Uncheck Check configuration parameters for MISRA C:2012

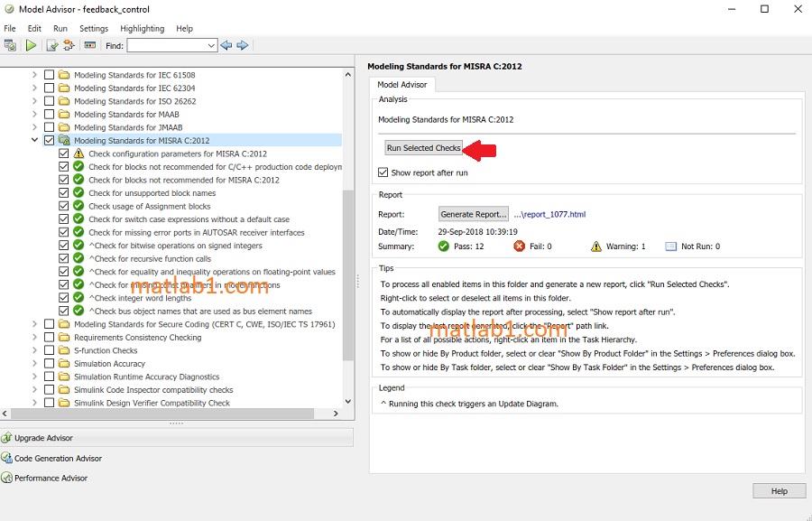click(x=64, y=154)
